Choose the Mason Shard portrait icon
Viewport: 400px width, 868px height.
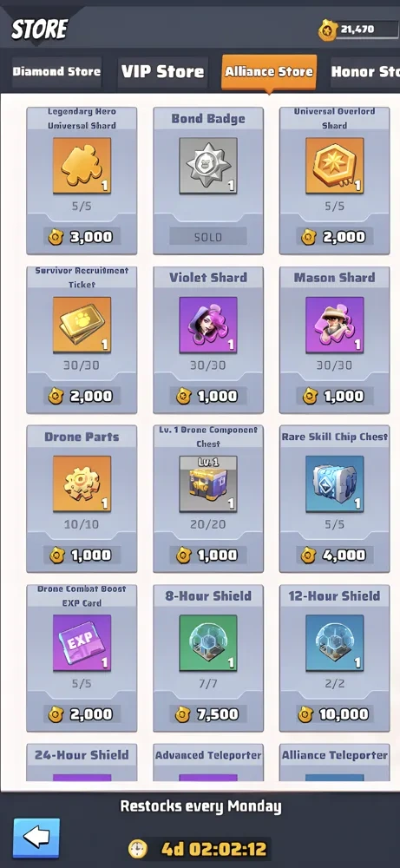pos(335,325)
